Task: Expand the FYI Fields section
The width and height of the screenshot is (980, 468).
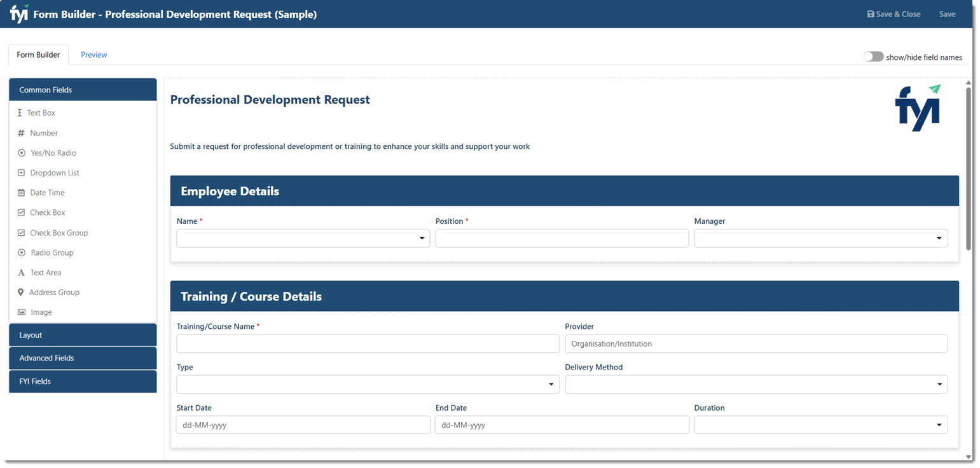Action: [83, 382]
